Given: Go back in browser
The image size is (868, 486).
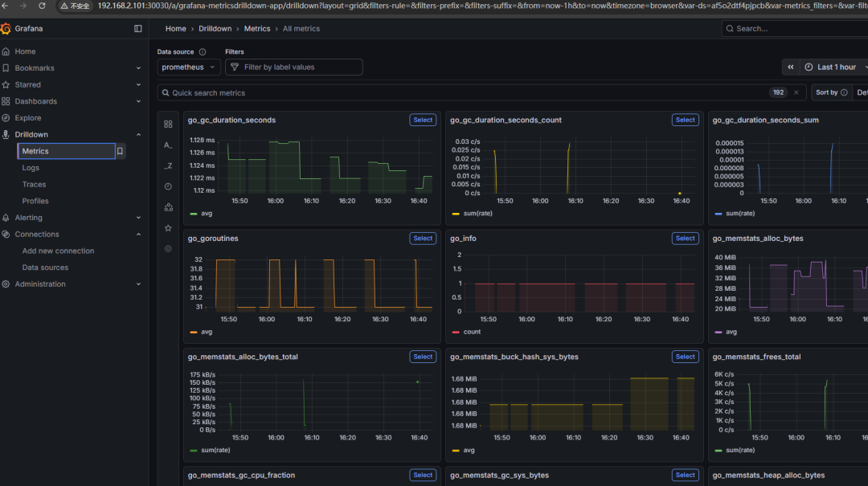Looking at the screenshot, I should 5,6.
